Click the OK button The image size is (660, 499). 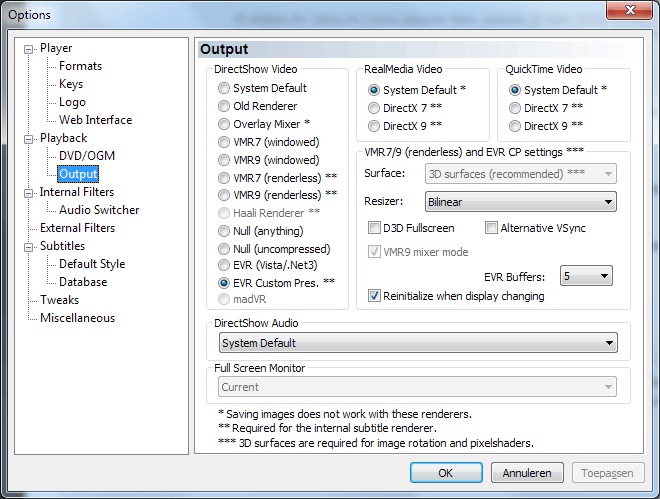pos(446,473)
